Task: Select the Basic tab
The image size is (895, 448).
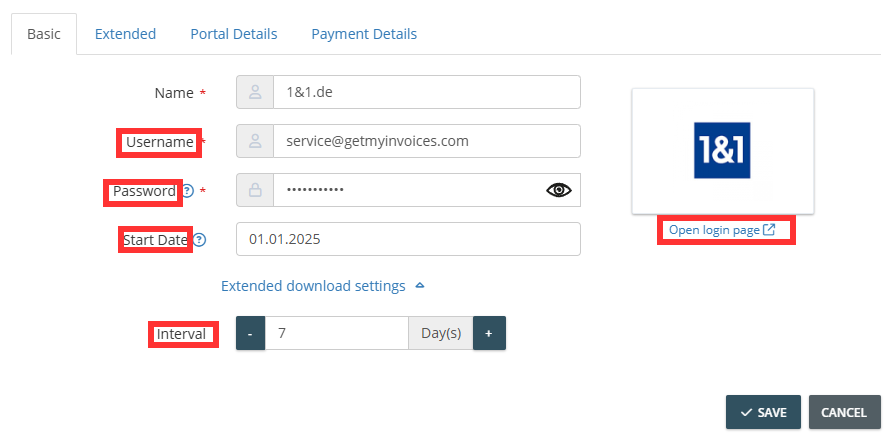Action: (x=44, y=34)
